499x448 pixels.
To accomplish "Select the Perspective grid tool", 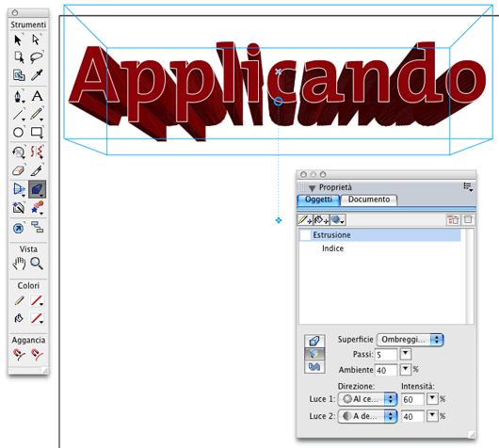I will coord(19,189).
